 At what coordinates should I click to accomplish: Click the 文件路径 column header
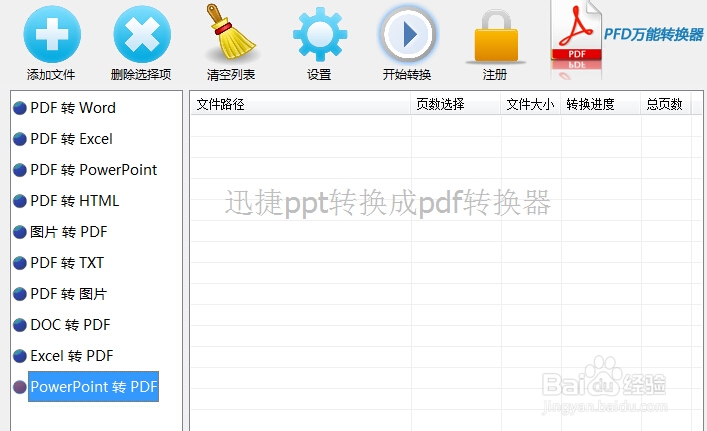[x=301, y=105]
